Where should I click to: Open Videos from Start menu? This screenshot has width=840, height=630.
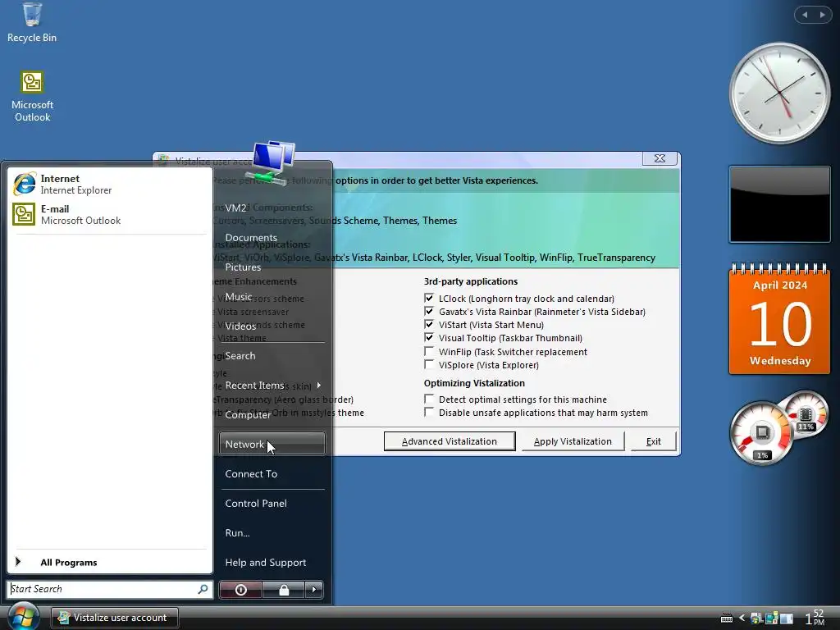[272, 326]
